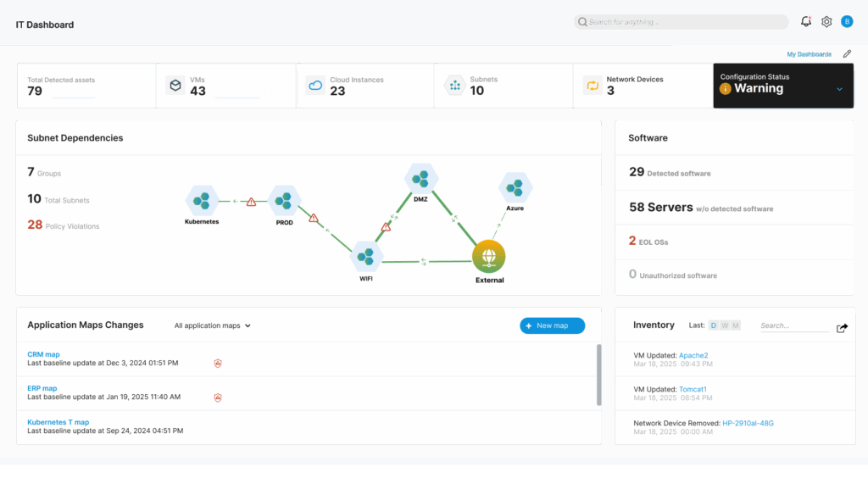
Task: Select the External globe node
Action: [x=489, y=256]
